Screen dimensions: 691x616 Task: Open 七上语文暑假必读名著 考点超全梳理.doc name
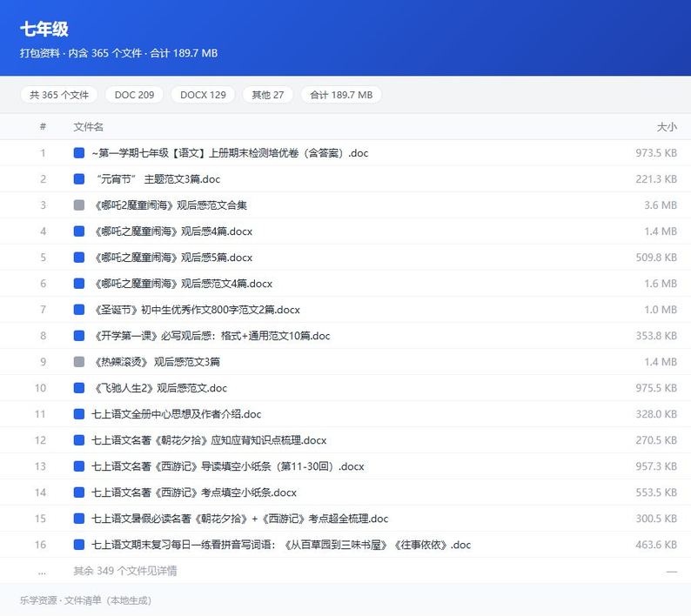click(239, 519)
